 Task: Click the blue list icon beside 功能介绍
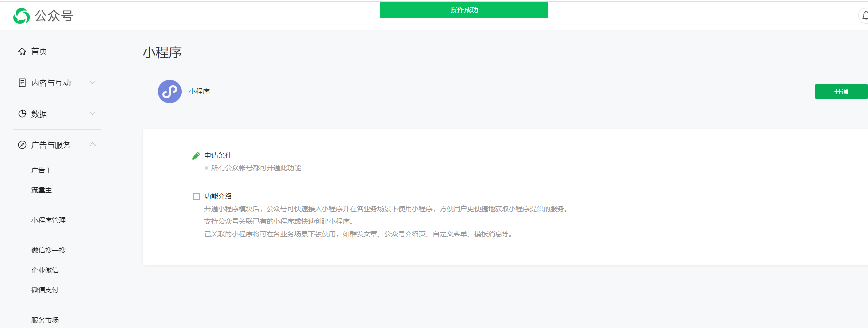click(196, 196)
